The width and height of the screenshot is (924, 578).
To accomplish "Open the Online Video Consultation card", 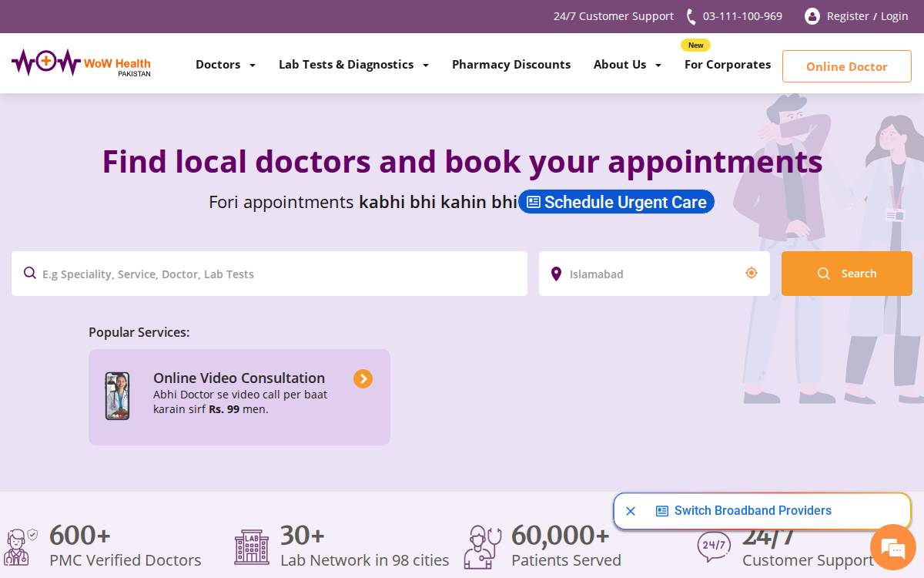I will [239, 397].
